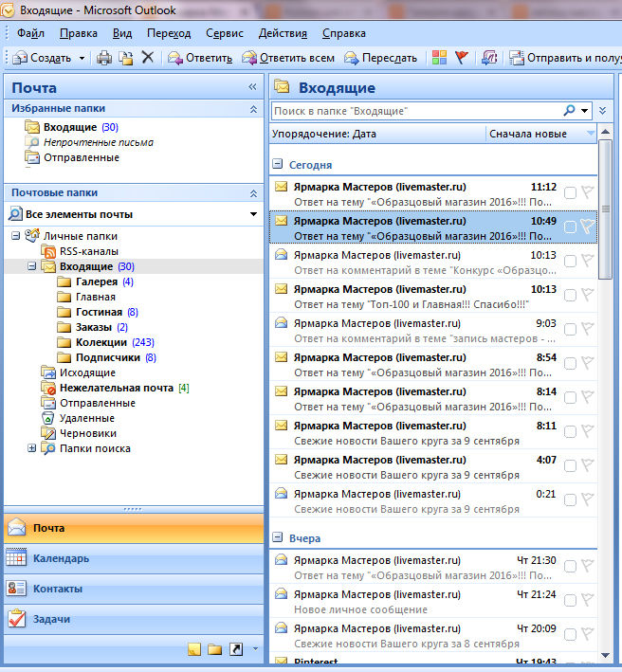Click the search magnifier icon in the Inbox search box
The image size is (622, 672).
569,111
